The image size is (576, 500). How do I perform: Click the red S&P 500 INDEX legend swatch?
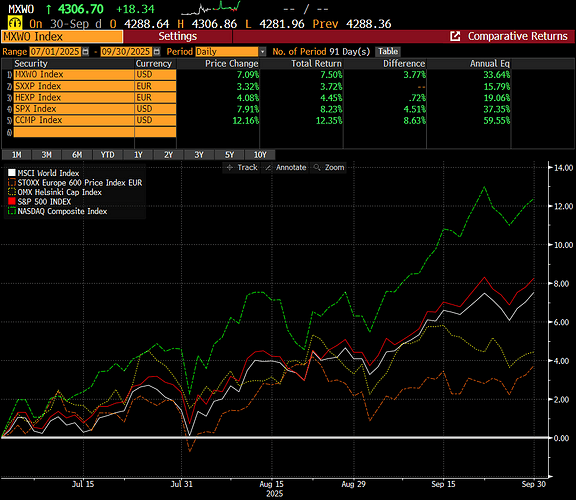[12, 201]
